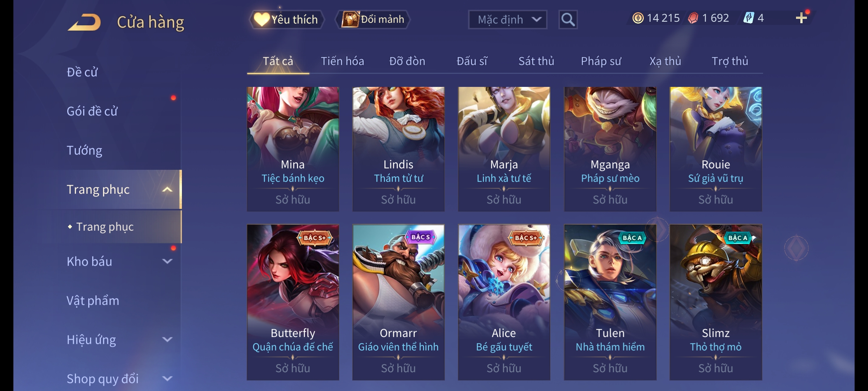Image resolution: width=868 pixels, height=391 pixels.
Task: Open Tướng in the sidebar
Action: [x=84, y=150]
